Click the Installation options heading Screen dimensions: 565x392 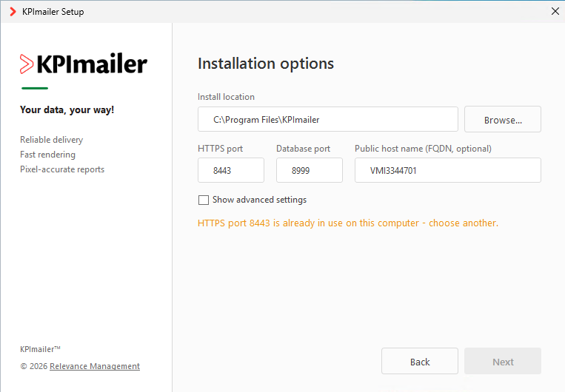click(x=266, y=64)
